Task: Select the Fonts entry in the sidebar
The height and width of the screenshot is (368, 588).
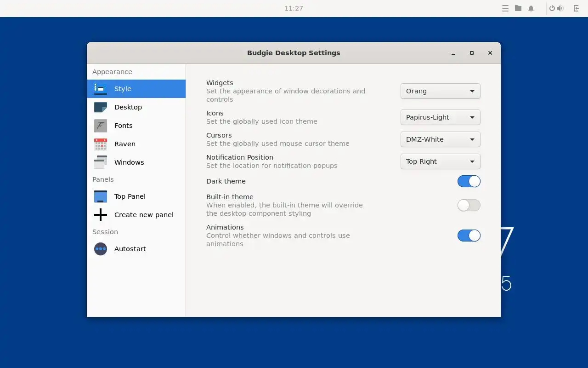Action: point(136,126)
